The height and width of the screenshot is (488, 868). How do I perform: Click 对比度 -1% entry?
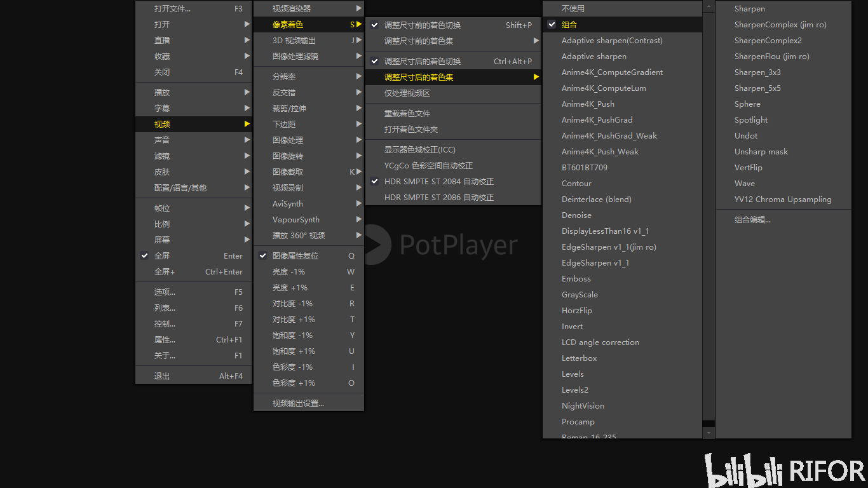coord(309,303)
